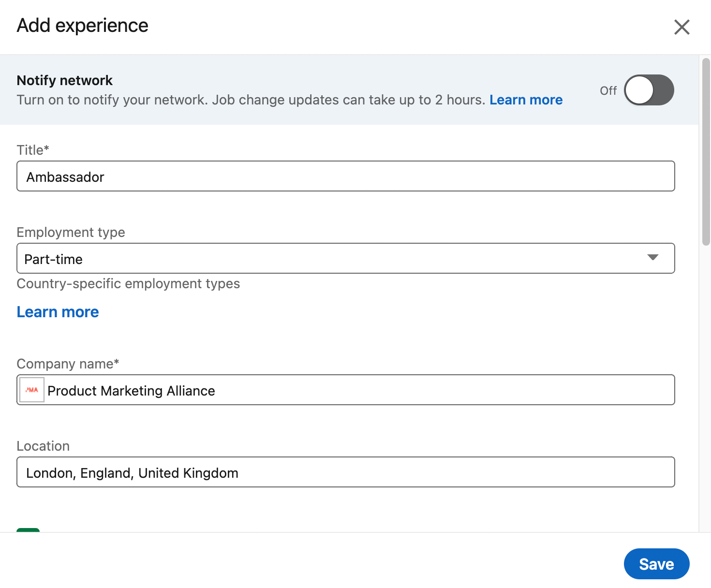The height and width of the screenshot is (588, 711).
Task: Click the Location label
Action: 43,446
